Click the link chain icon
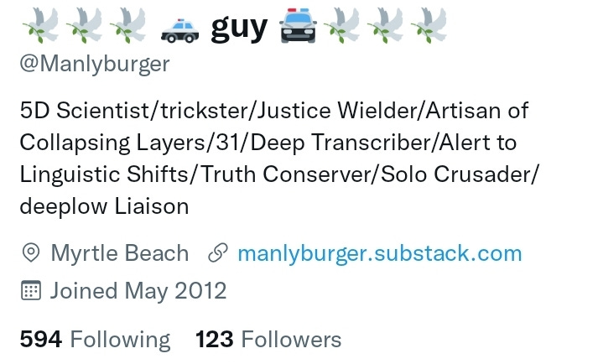Image resolution: width=603 pixels, height=364 pixels. (x=218, y=252)
